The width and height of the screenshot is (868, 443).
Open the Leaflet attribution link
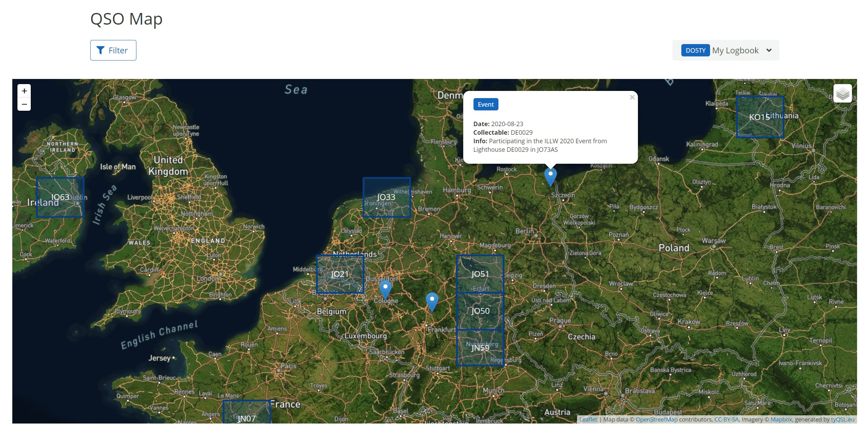coord(588,419)
